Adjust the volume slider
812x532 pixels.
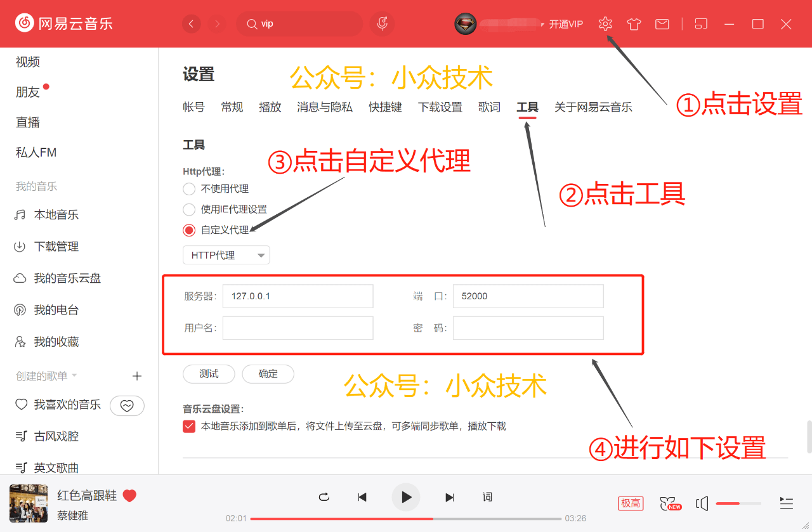click(x=738, y=503)
